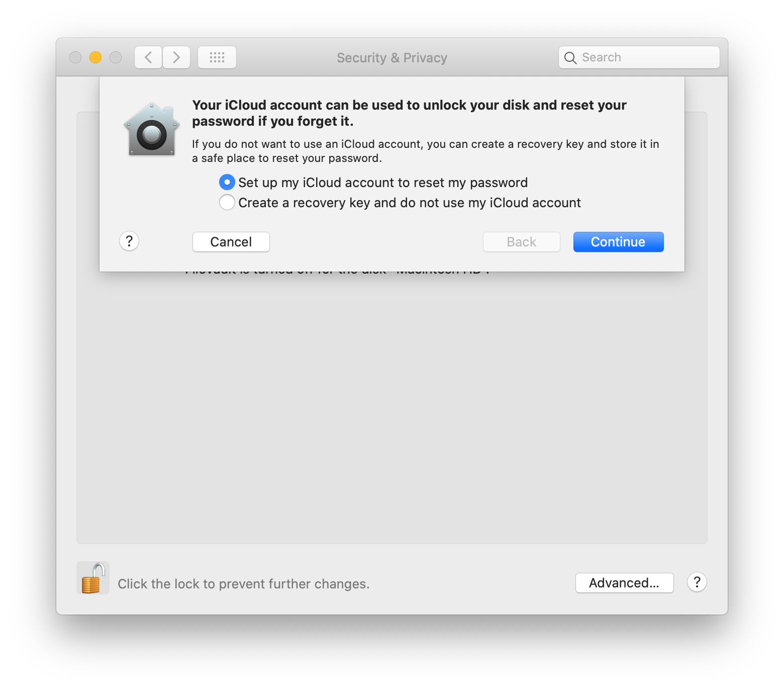
Task: Select 'Set up my iCloud account' option
Action: coord(227,182)
